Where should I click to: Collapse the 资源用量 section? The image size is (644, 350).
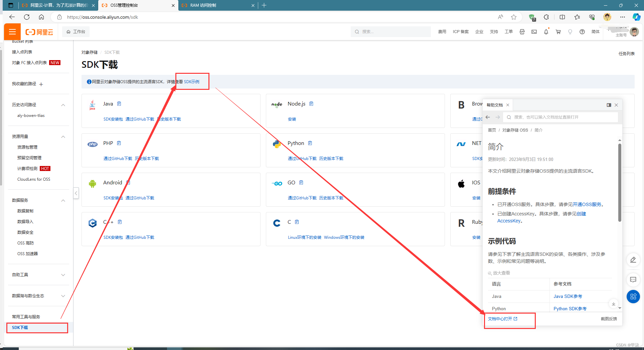click(x=63, y=137)
